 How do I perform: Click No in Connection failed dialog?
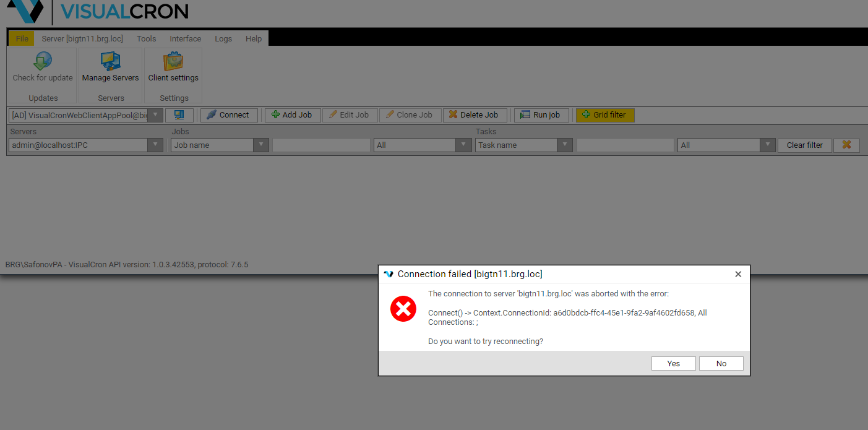[721, 363]
